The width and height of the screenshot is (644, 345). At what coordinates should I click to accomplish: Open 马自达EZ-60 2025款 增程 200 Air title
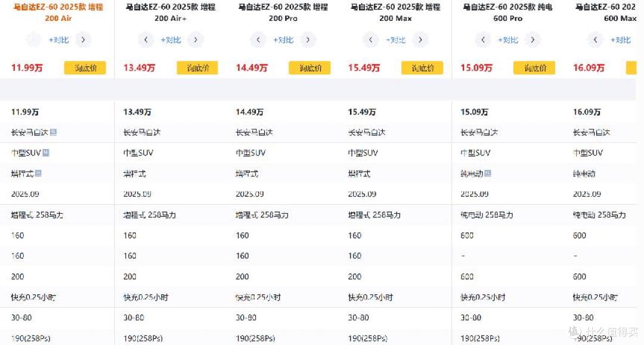[x=58, y=13]
